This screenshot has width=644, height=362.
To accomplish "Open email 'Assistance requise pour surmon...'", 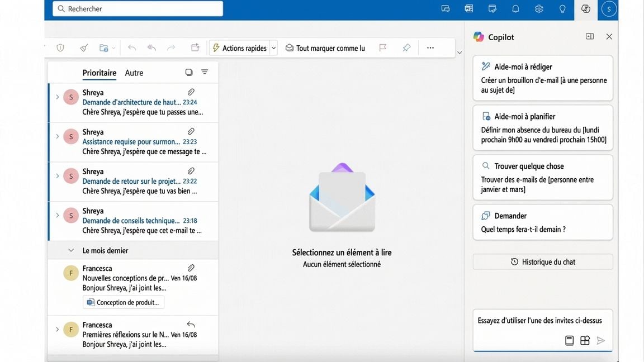I will pos(134,142).
